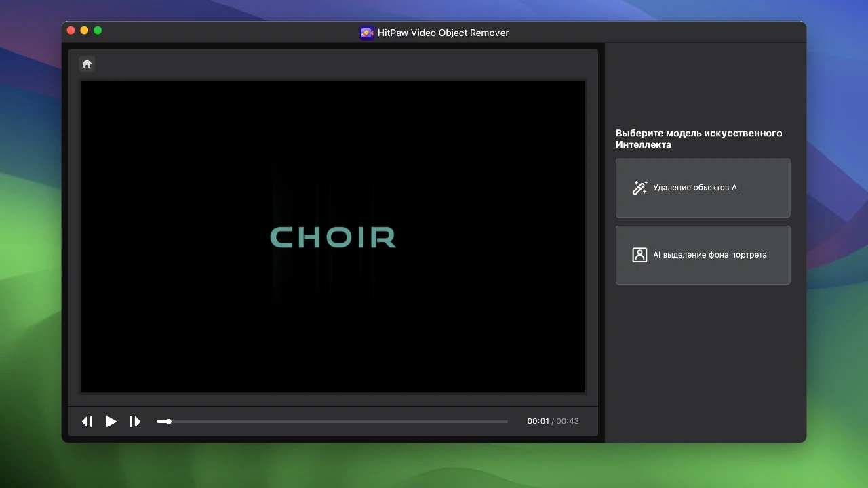Viewport: 868px width, 488px height.
Task: Click the magic wand icon
Action: tap(639, 188)
